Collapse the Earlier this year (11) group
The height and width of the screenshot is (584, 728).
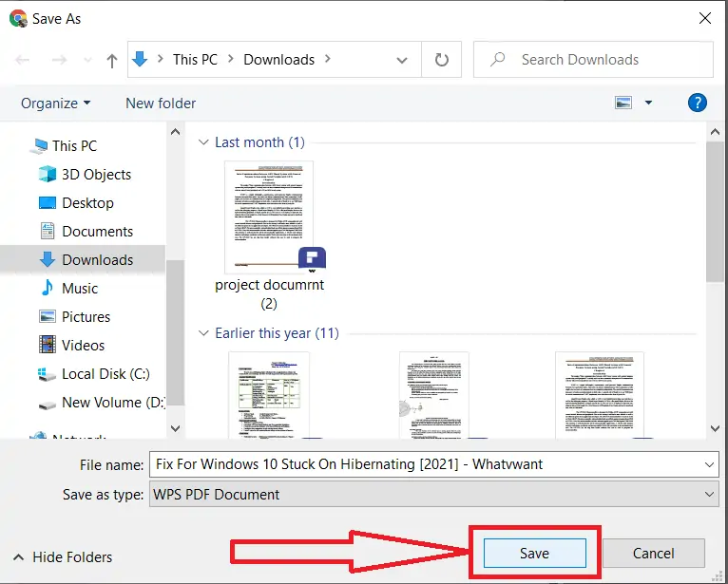[203, 333]
